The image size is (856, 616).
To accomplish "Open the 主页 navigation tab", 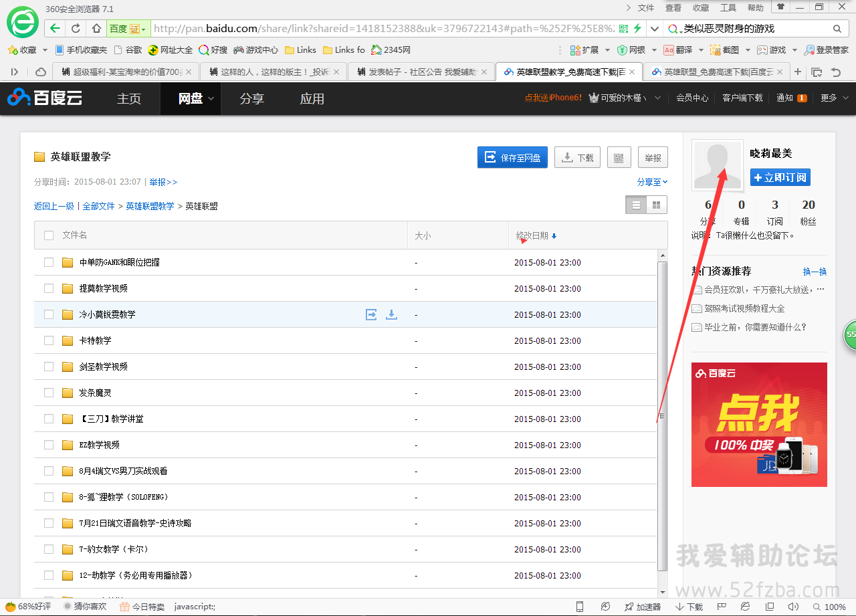I will [x=129, y=98].
